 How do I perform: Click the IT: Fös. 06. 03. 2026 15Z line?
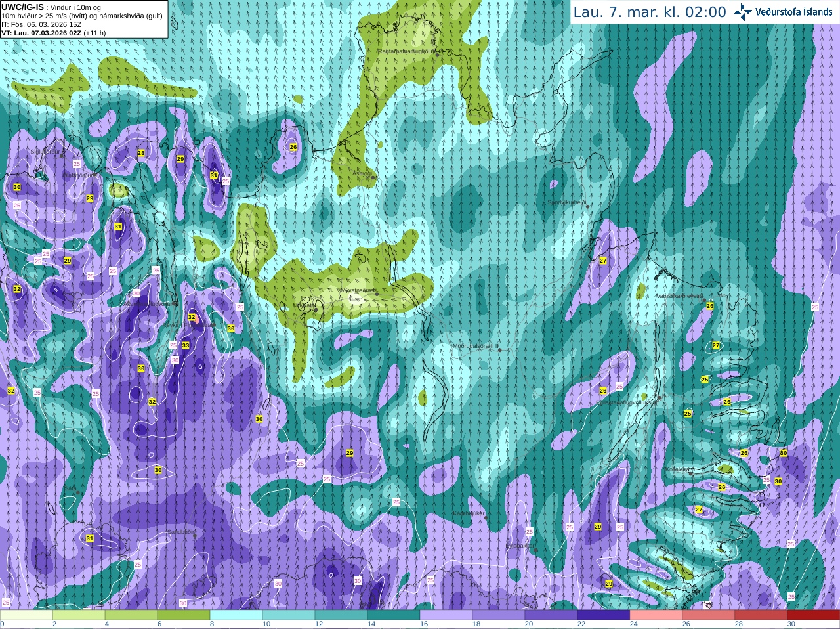click(x=41, y=24)
